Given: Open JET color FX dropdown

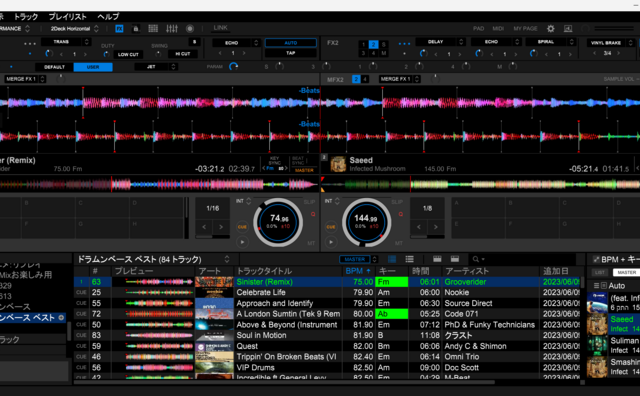Looking at the screenshot, I should click(x=156, y=67).
